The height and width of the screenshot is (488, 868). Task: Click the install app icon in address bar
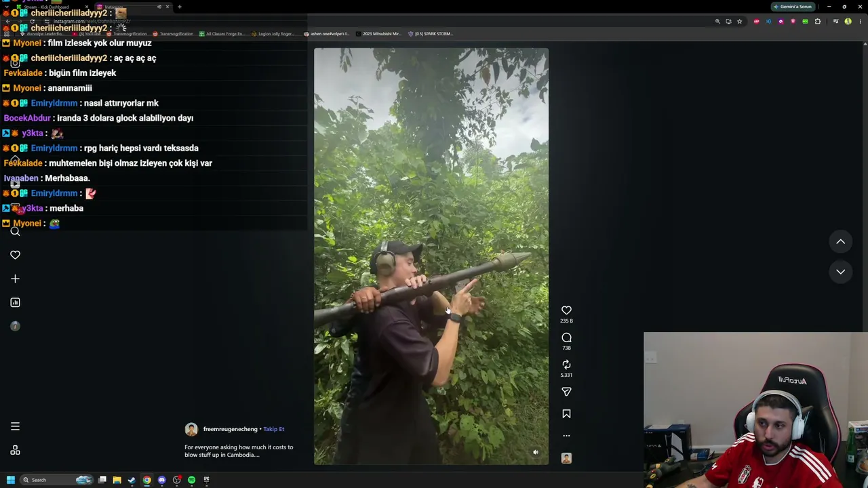pos(728,22)
